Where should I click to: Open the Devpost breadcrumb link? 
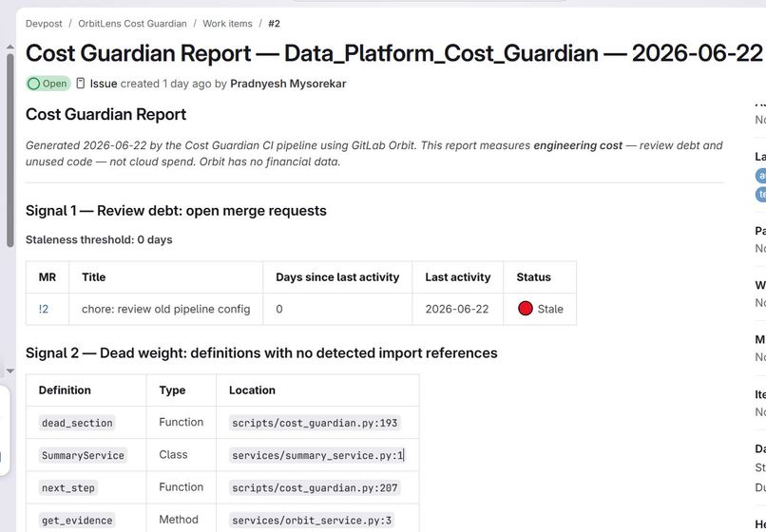(x=44, y=24)
